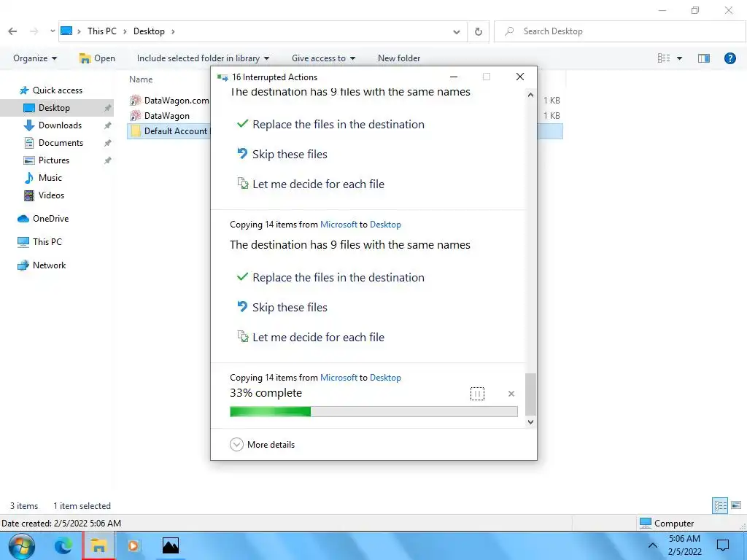Unpin Desktop using its pin icon
Viewport: 747px width, 560px height.
point(108,108)
